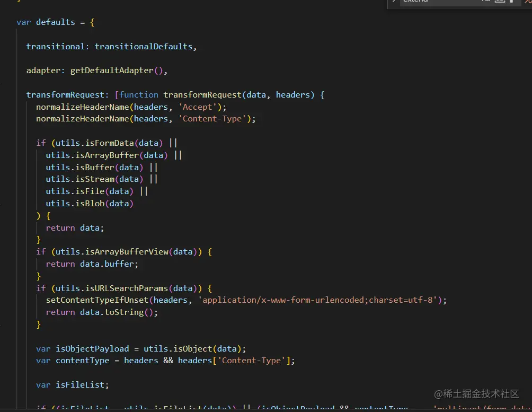This screenshot has height=412, width=532.
Task: Click the 'Accept' string literal
Action: click(198, 107)
